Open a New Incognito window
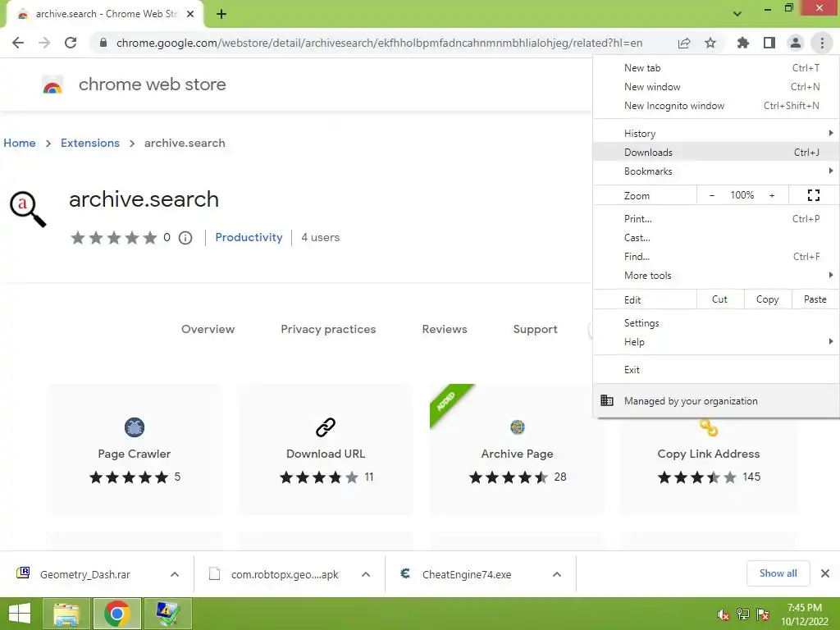The height and width of the screenshot is (630, 840). [x=715, y=106]
